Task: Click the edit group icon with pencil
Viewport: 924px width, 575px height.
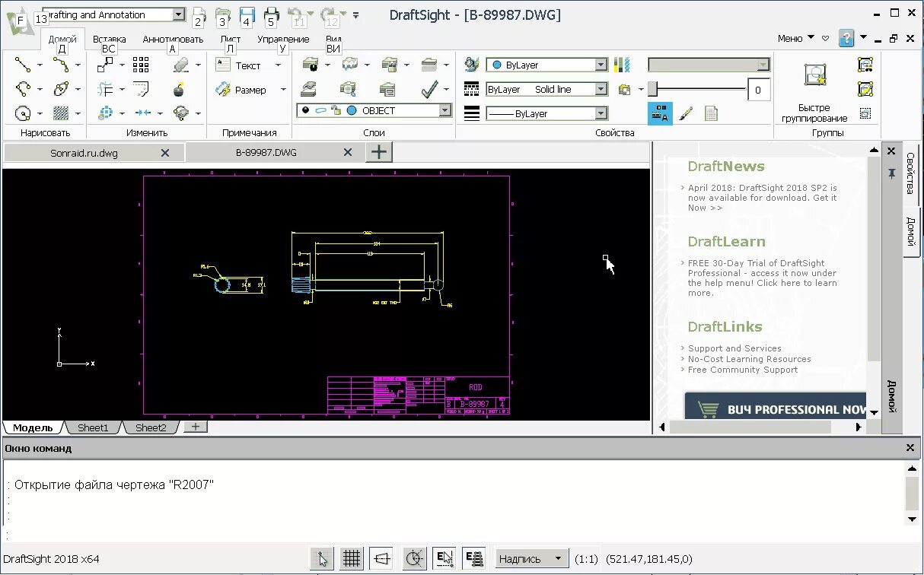Action: point(865,90)
